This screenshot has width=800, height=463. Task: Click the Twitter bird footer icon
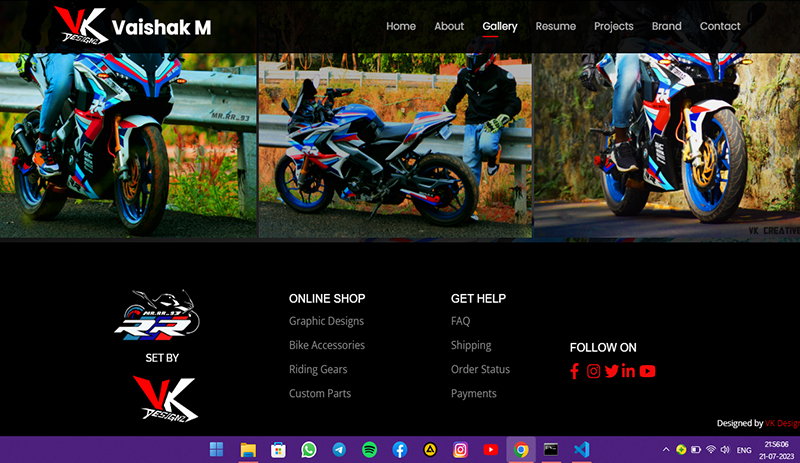611,371
